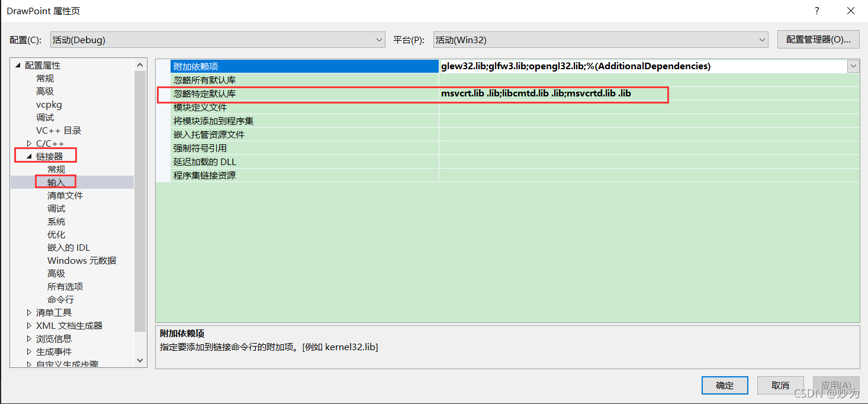Select 嵌入的 IDL tree item
Screen dimensions: 868x404
(69, 248)
